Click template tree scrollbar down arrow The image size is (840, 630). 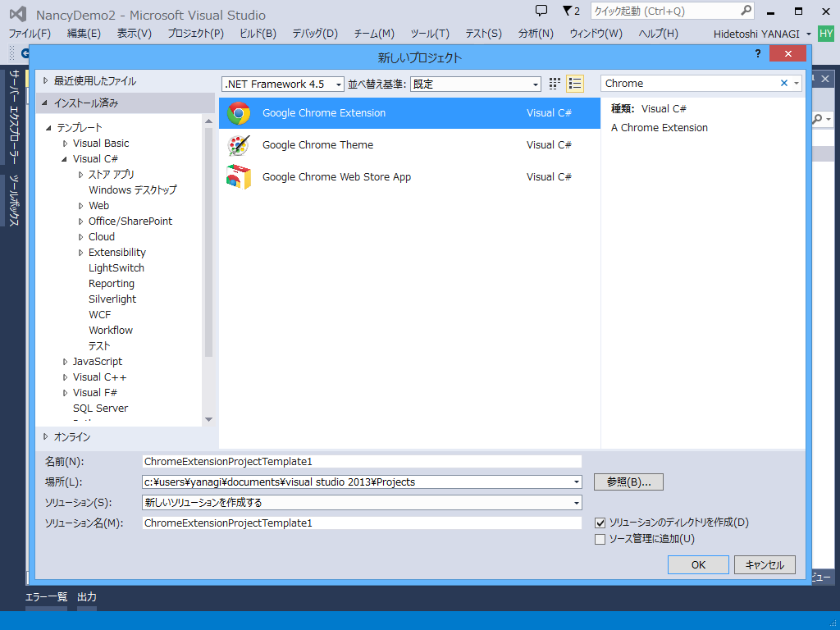209,419
